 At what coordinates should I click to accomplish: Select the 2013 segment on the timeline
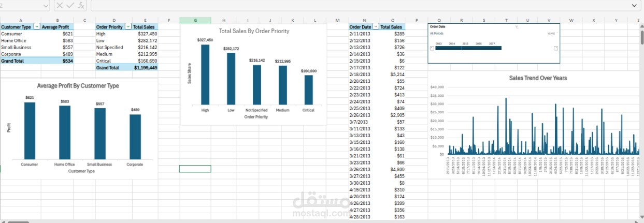point(442,48)
